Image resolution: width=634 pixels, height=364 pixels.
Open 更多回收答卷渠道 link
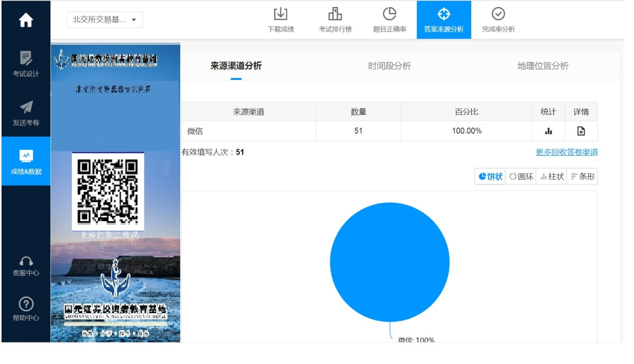[x=567, y=152]
